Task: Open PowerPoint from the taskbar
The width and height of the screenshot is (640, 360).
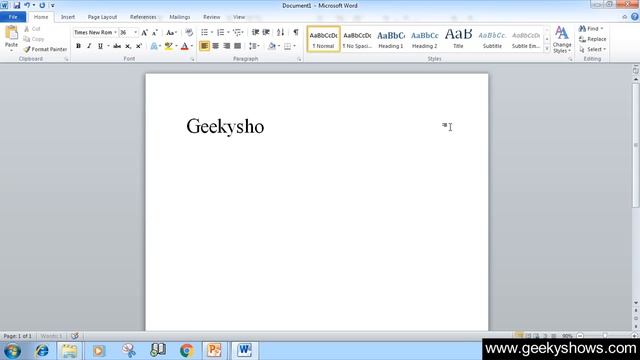Action: click(x=214, y=350)
